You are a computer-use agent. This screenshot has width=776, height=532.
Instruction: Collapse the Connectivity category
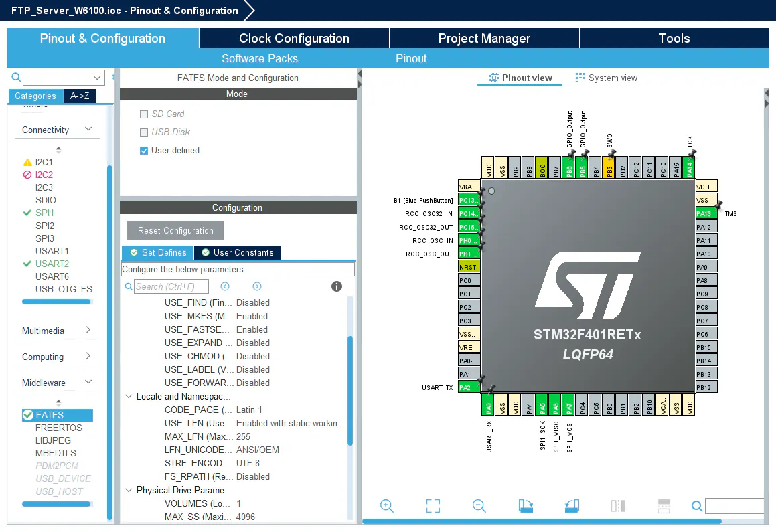coord(88,129)
